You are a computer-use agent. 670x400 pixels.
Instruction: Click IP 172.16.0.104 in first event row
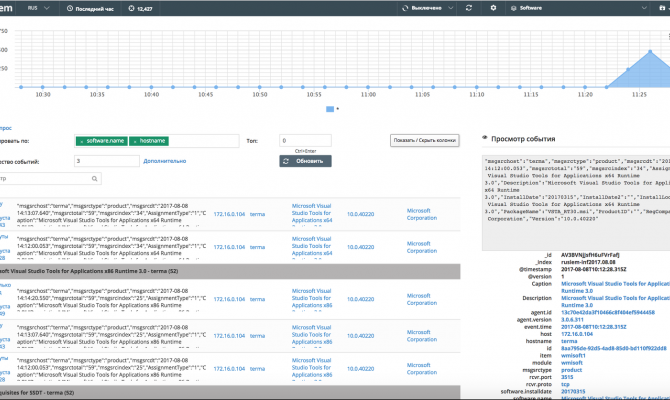click(229, 214)
